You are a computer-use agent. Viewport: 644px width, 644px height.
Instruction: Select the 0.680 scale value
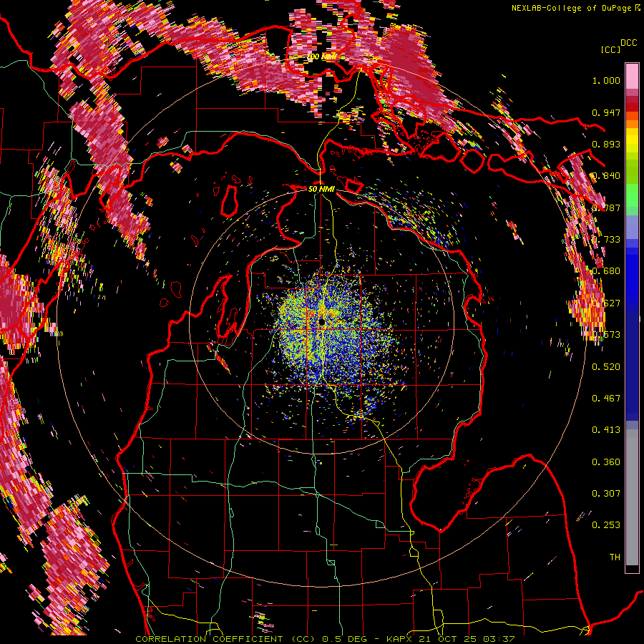point(606,271)
